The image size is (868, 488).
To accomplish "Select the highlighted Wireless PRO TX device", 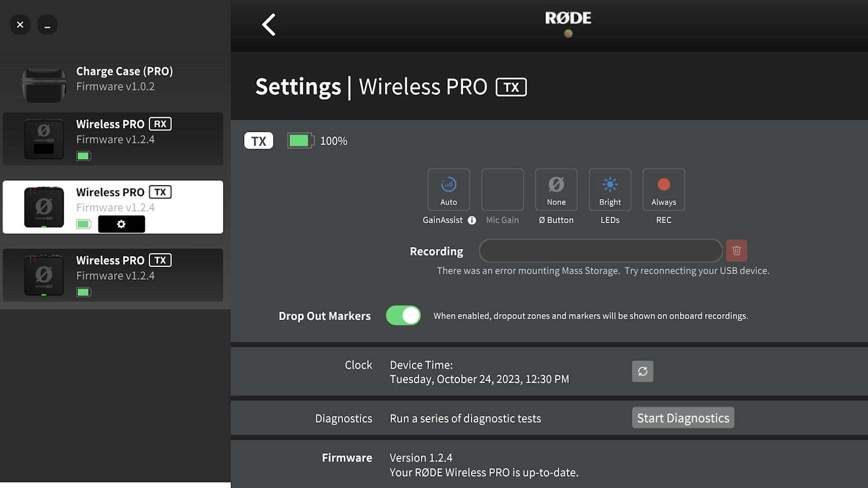I will tap(113, 207).
